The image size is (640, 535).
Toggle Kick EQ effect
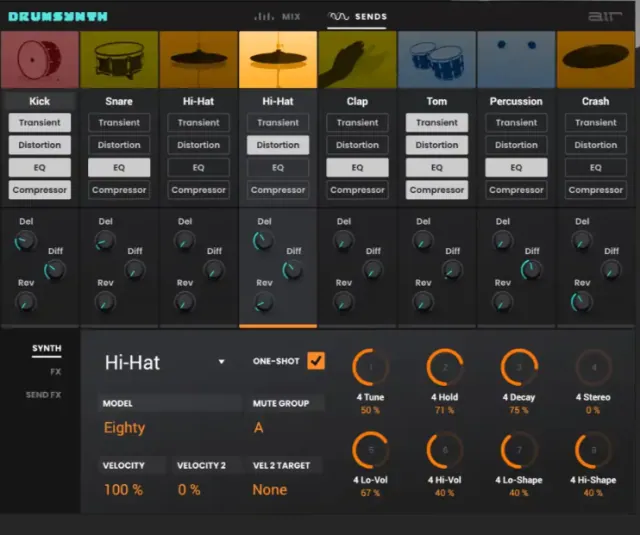pyautogui.click(x=40, y=167)
